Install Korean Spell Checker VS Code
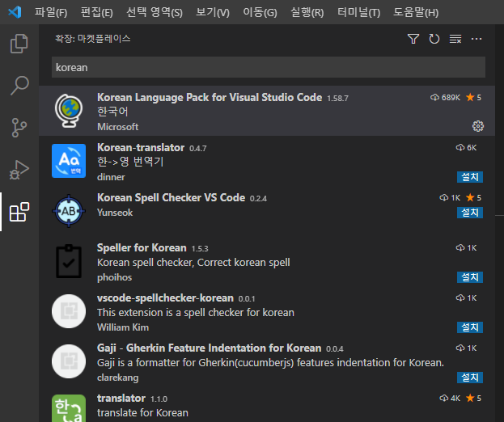The width and height of the screenshot is (504, 422). coord(470,213)
